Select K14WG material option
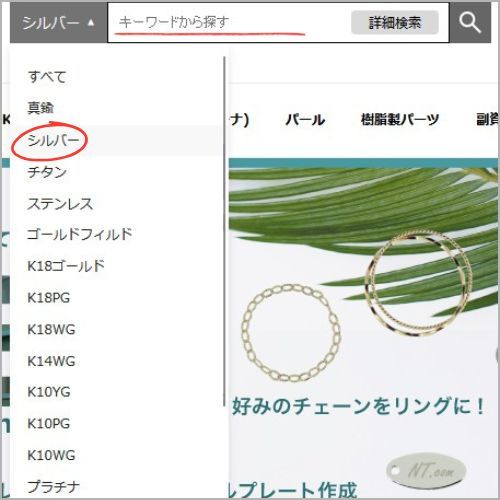 pyautogui.click(x=115, y=361)
